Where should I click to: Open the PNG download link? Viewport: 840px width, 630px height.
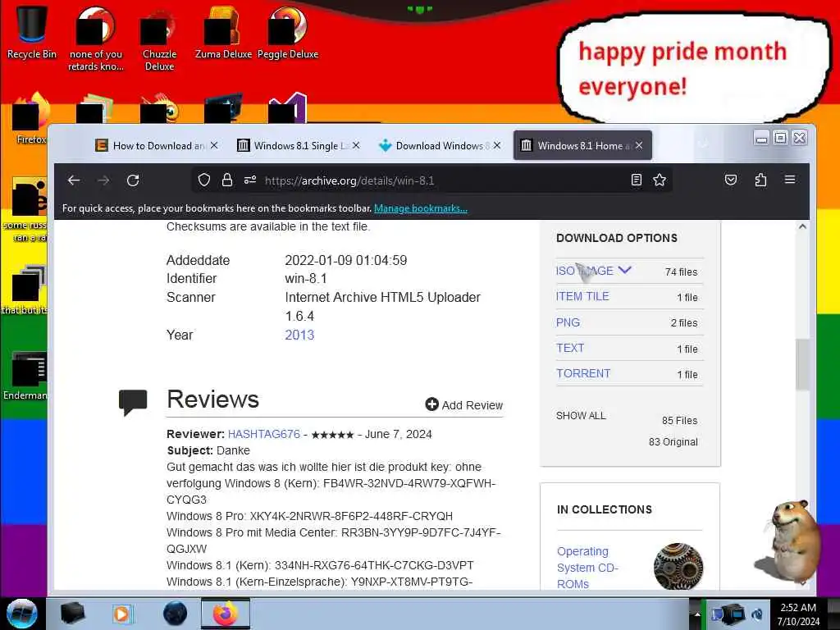[568, 322]
